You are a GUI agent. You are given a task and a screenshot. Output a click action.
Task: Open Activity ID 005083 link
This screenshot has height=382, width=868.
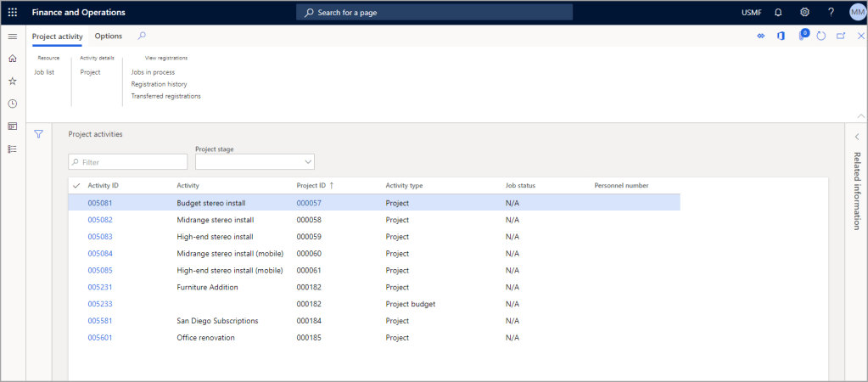pyautogui.click(x=100, y=237)
